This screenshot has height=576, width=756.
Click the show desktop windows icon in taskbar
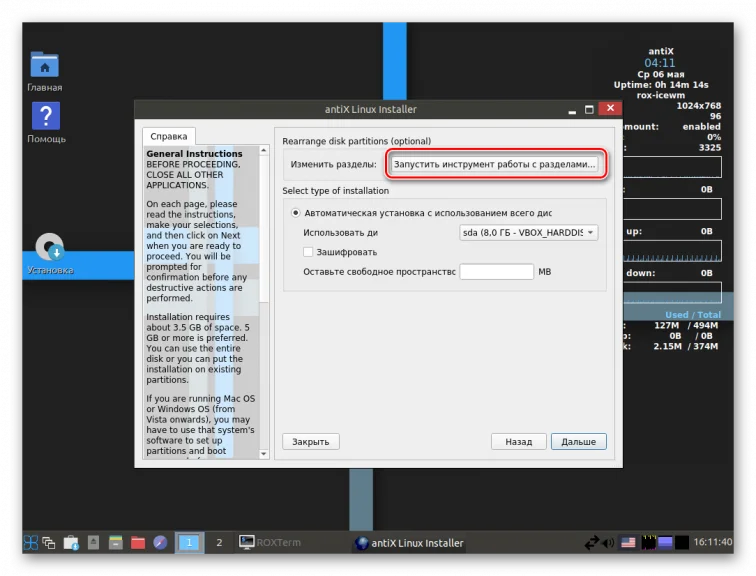49,543
